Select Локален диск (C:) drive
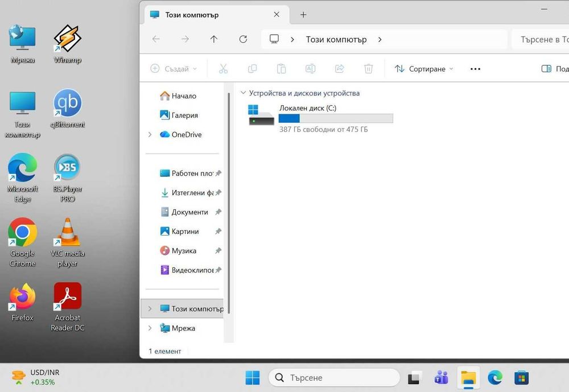569x392 pixels. [x=320, y=119]
